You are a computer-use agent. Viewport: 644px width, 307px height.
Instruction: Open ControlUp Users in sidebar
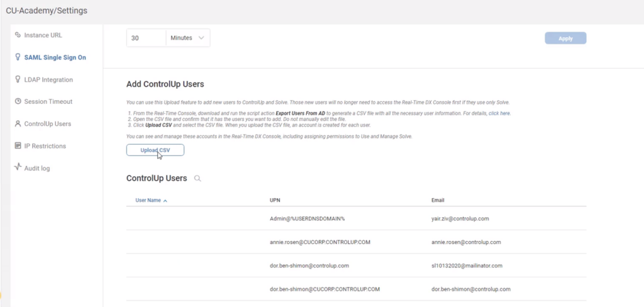pyautogui.click(x=48, y=124)
